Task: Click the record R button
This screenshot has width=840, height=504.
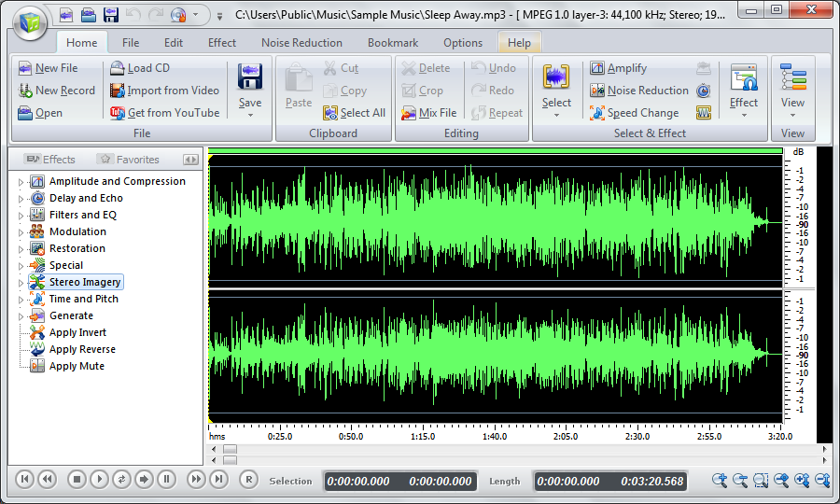Action: coord(248,480)
